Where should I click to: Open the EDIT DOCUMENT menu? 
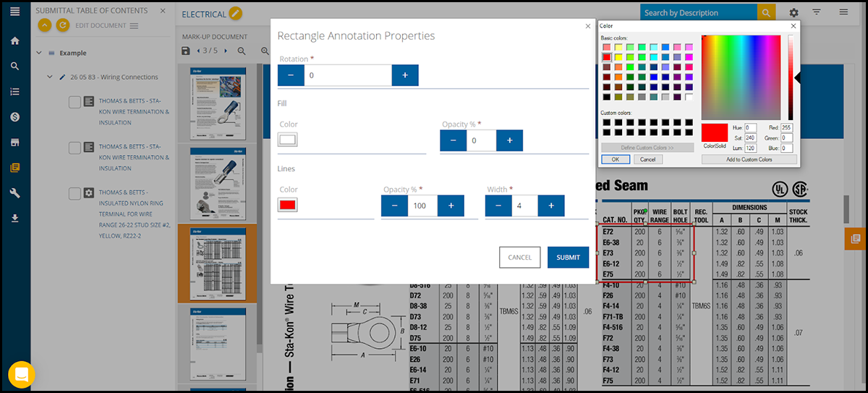coord(106,25)
